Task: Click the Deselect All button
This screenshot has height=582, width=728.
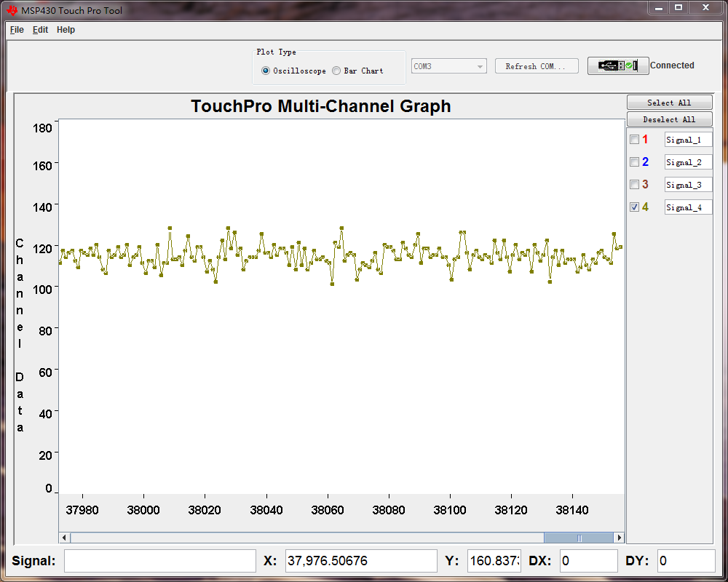Action: (669, 119)
